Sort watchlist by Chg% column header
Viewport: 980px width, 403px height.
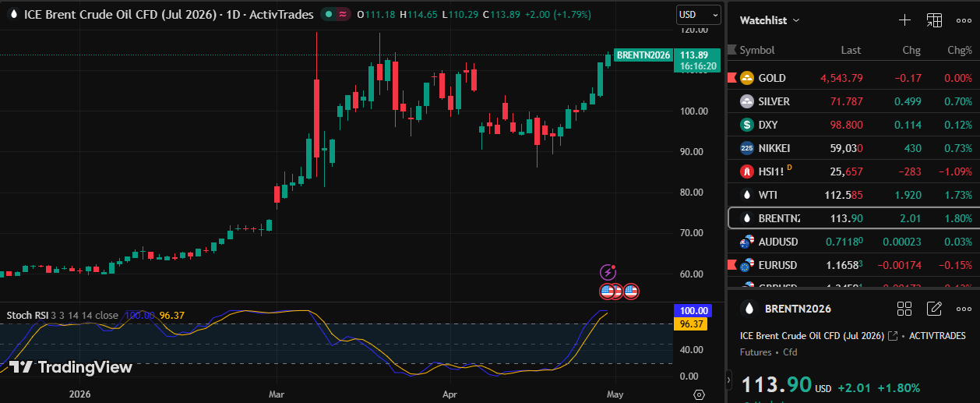click(958, 50)
